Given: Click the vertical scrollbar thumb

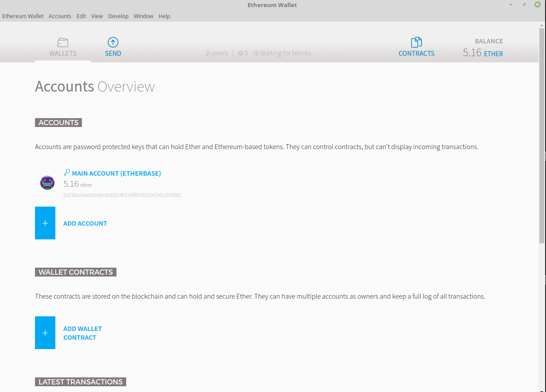Looking at the screenshot, I should pos(542,135).
